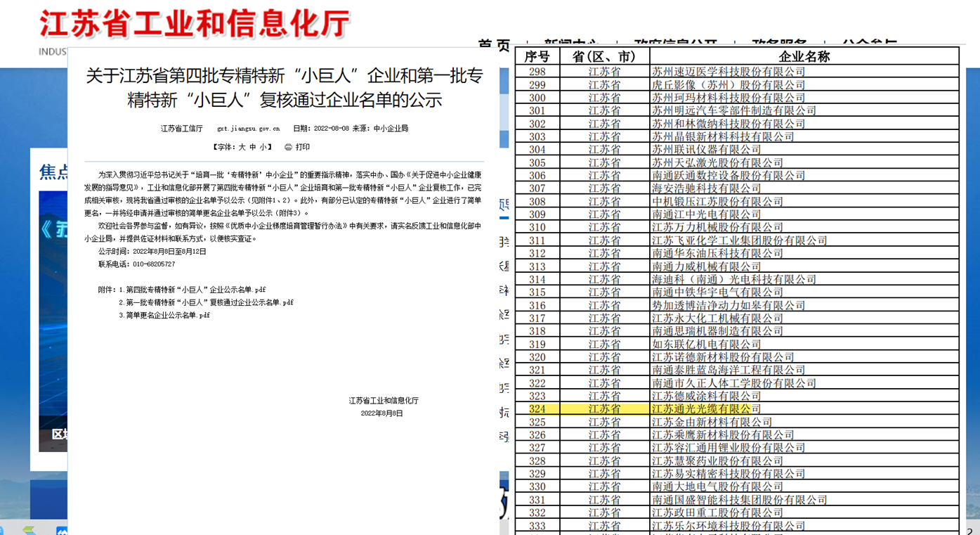Image resolution: width=980 pixels, height=535 pixels.
Task: Click the 江苏省工业和信息化厅 site logo
Action: 194,25
